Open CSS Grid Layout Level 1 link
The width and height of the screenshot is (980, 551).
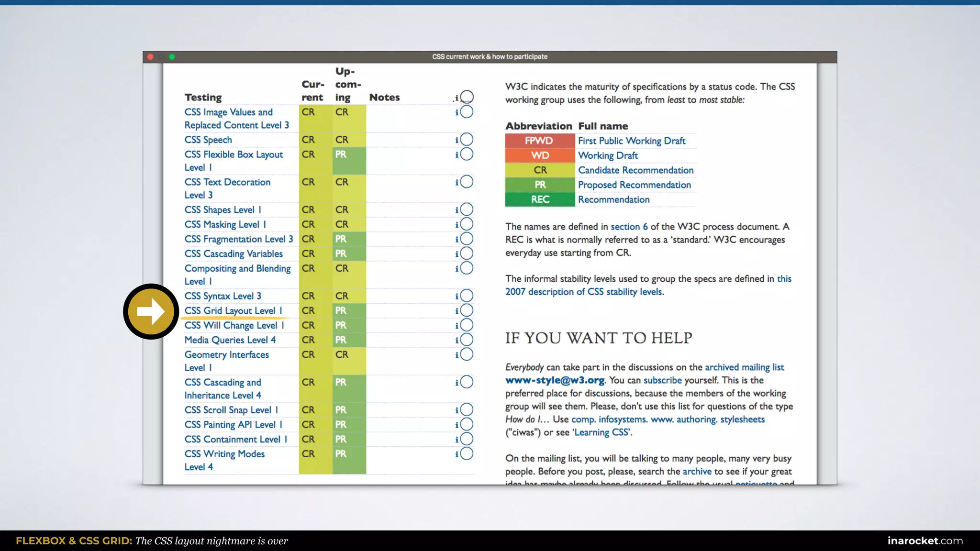tap(233, 311)
